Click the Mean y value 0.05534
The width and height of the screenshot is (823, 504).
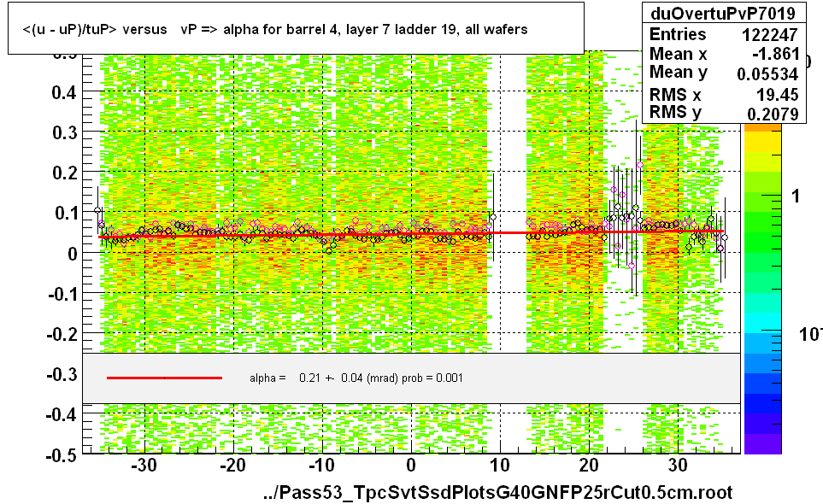767,74
